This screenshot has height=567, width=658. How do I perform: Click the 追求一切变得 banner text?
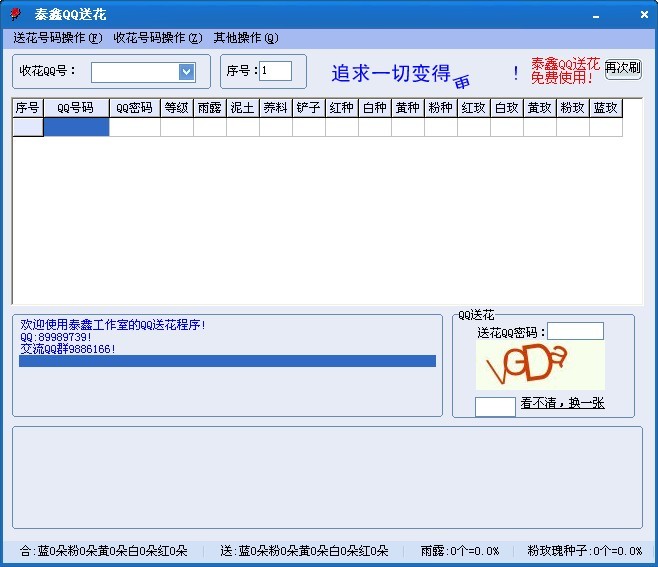(391, 73)
